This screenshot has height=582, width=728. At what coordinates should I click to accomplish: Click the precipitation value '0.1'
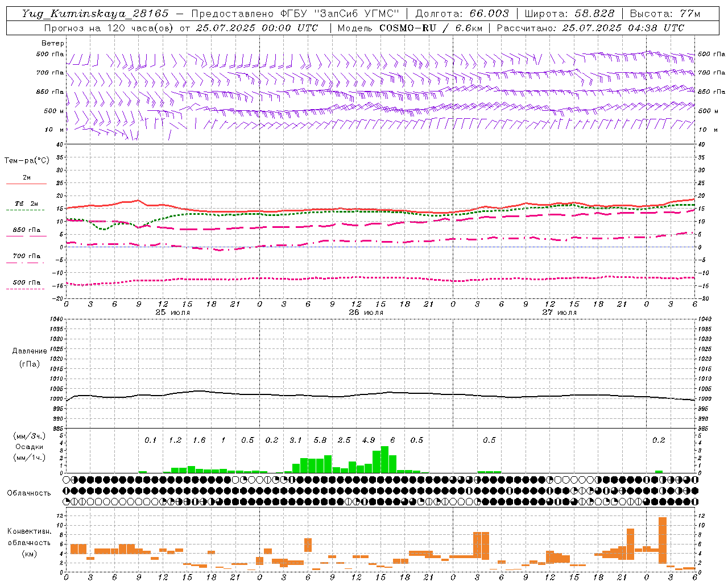[150, 440]
